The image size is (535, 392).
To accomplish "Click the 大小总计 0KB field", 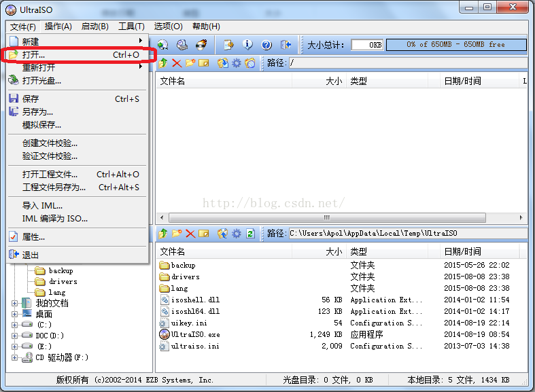I will (x=367, y=45).
